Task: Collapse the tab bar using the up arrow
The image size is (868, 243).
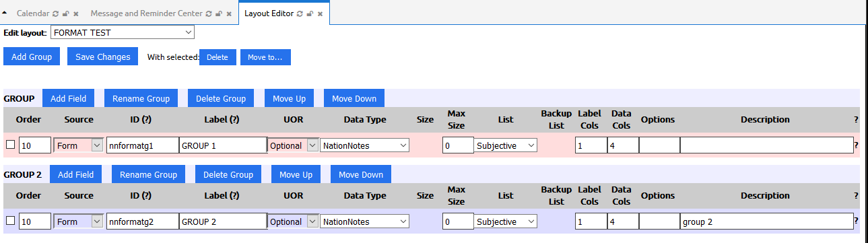Action: [5, 13]
